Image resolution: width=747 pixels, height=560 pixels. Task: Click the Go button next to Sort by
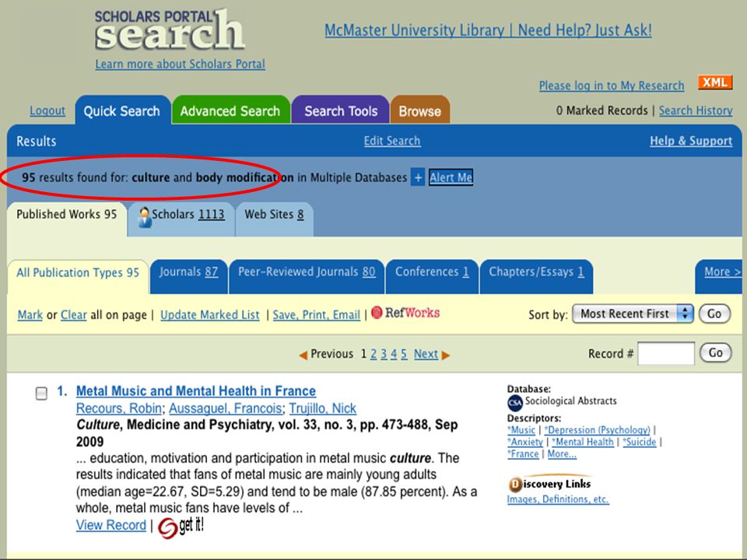(x=714, y=313)
